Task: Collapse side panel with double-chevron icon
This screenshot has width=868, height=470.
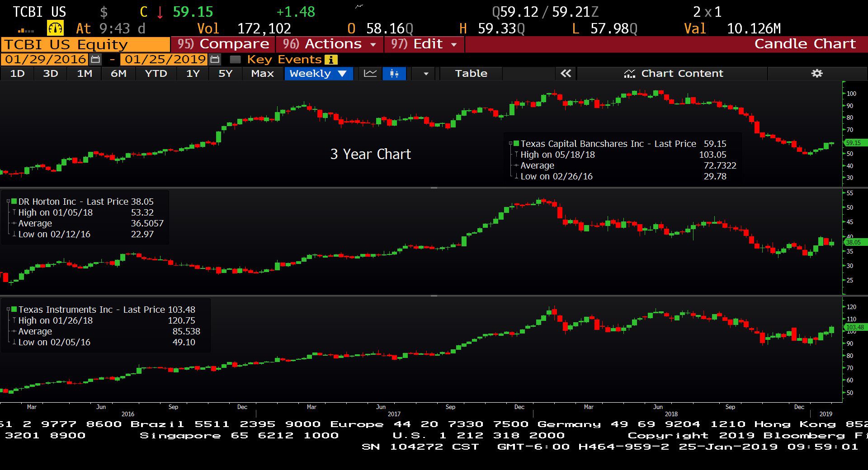Action: pyautogui.click(x=566, y=73)
